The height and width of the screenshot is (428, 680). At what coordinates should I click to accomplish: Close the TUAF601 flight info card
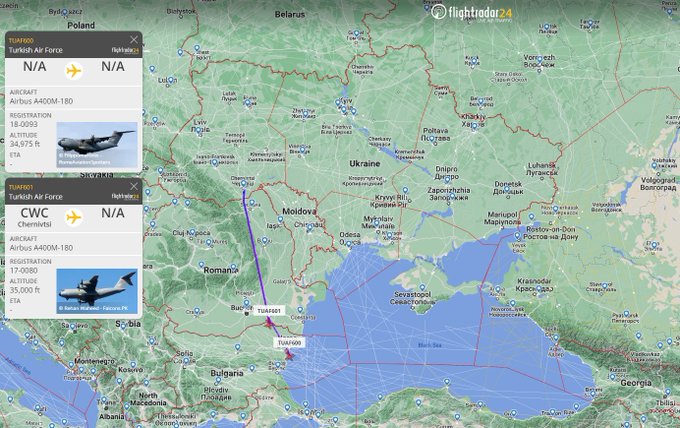[x=134, y=186]
